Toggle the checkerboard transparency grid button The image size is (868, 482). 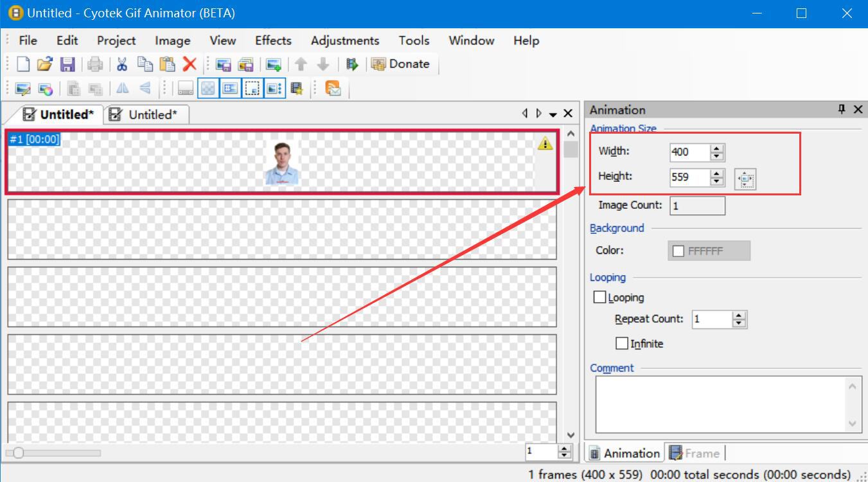[208, 88]
